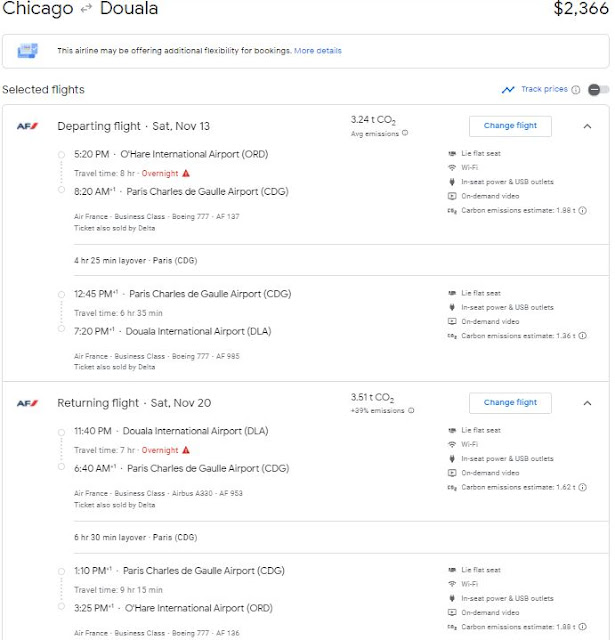Click the Air France logo beside Departing flight
Screen dimensions: 615x640
point(27,126)
